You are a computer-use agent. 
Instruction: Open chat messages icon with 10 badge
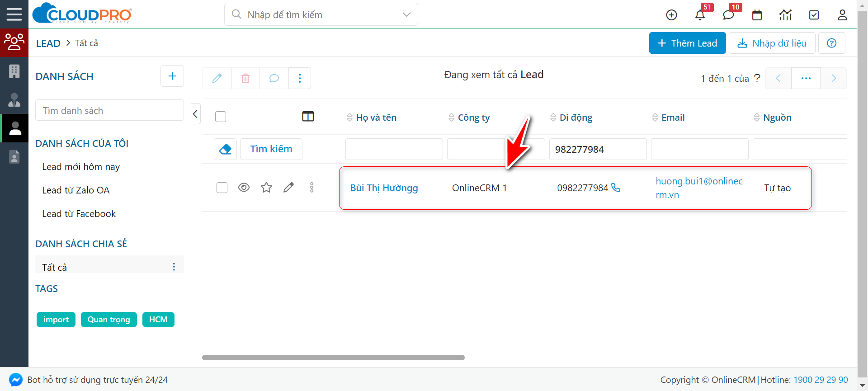pyautogui.click(x=728, y=15)
